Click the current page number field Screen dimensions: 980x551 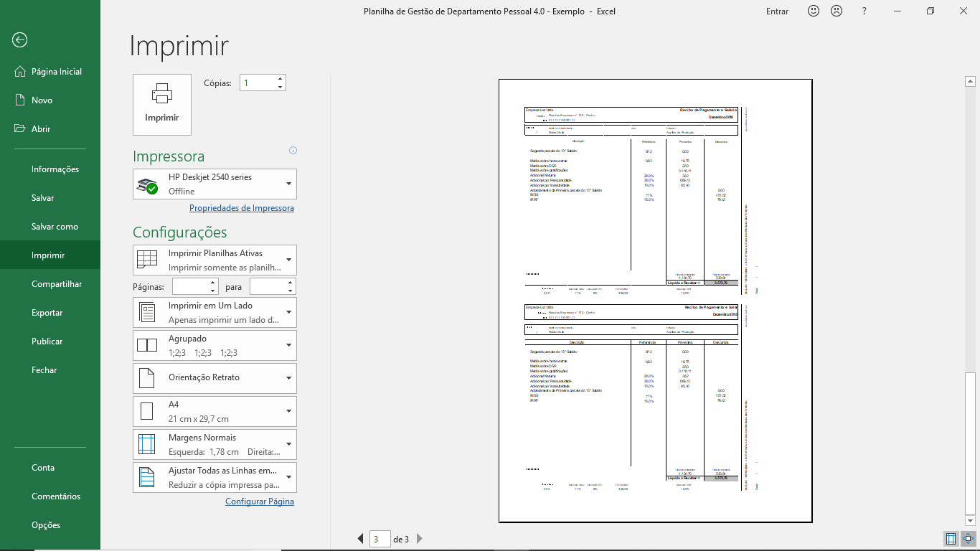[x=380, y=540]
